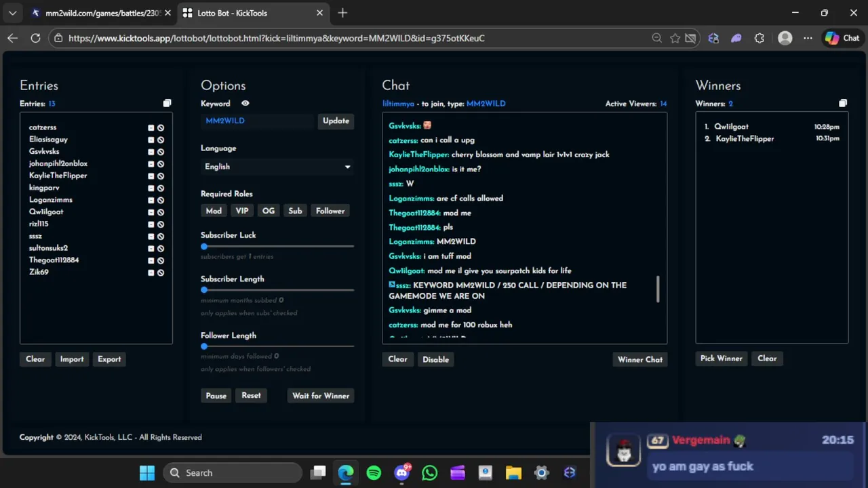Image resolution: width=868 pixels, height=488 pixels.
Task: Remove Zik69 with the minus icon
Action: click(151, 272)
